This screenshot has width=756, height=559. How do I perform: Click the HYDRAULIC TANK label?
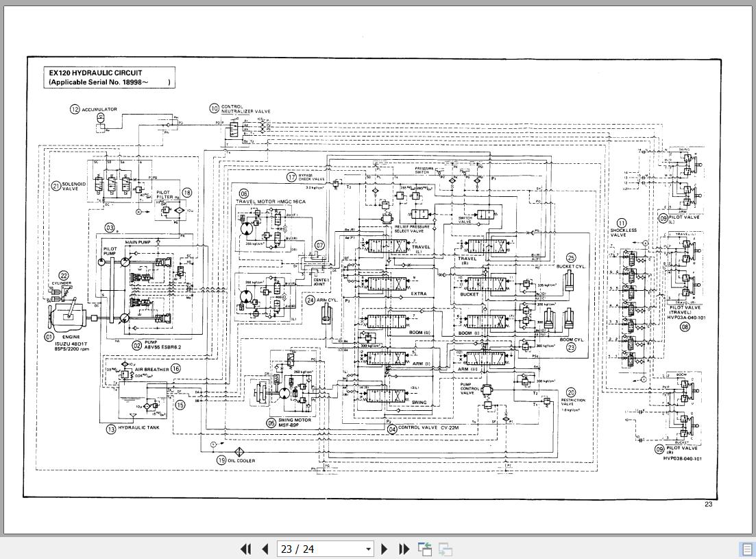[139, 427]
